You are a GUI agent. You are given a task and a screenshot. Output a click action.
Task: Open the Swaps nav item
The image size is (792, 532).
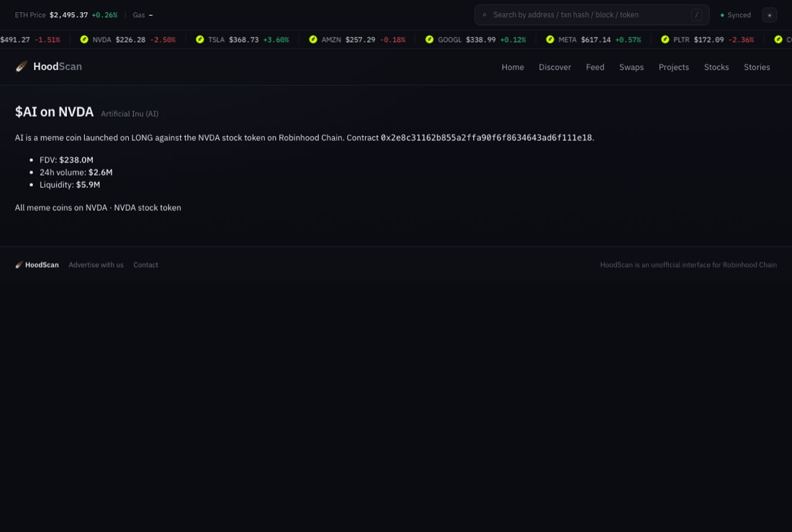click(x=631, y=67)
